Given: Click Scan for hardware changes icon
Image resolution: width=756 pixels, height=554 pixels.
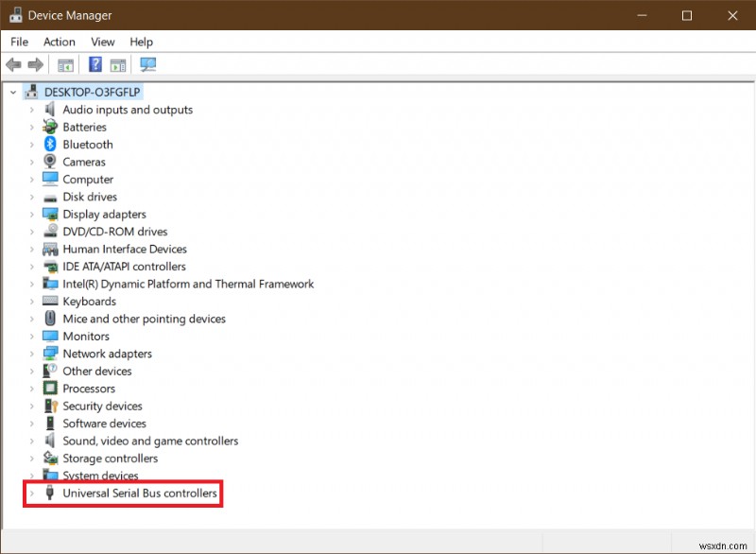Looking at the screenshot, I should click(x=147, y=64).
